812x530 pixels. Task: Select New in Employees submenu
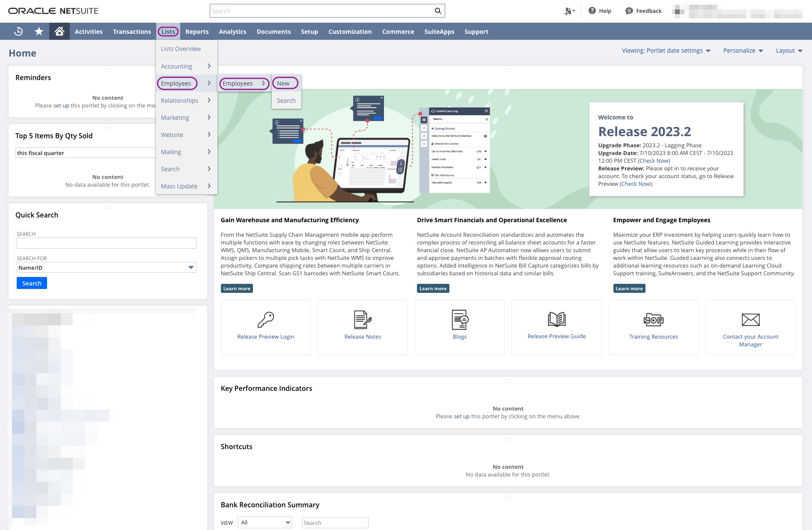coord(286,83)
